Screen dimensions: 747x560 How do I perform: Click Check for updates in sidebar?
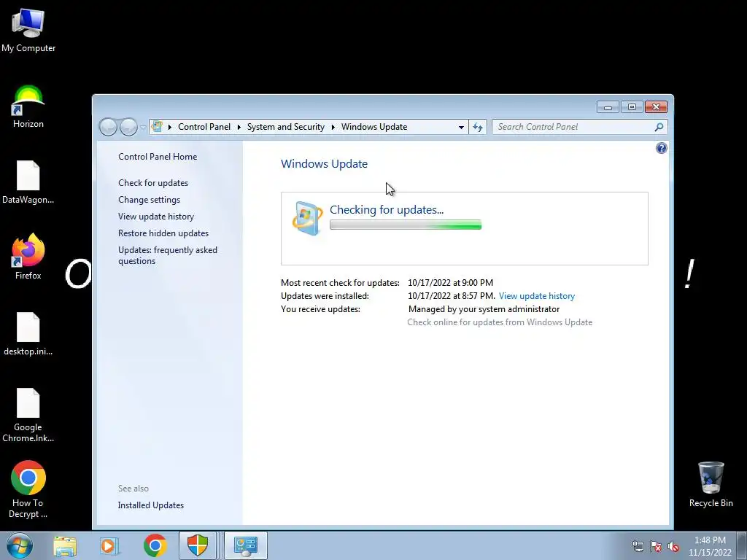coord(153,183)
